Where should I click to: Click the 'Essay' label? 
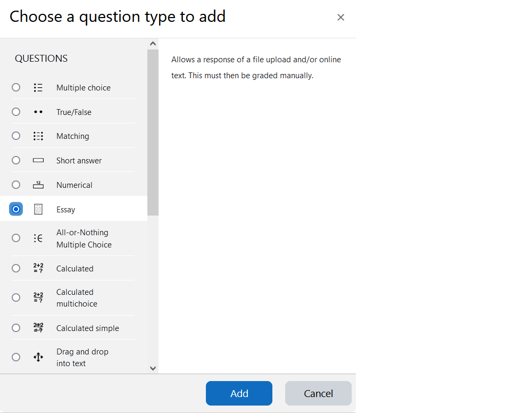(65, 210)
